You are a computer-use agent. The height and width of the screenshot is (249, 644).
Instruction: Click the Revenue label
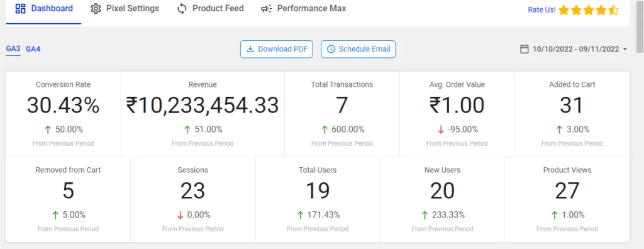(x=203, y=85)
